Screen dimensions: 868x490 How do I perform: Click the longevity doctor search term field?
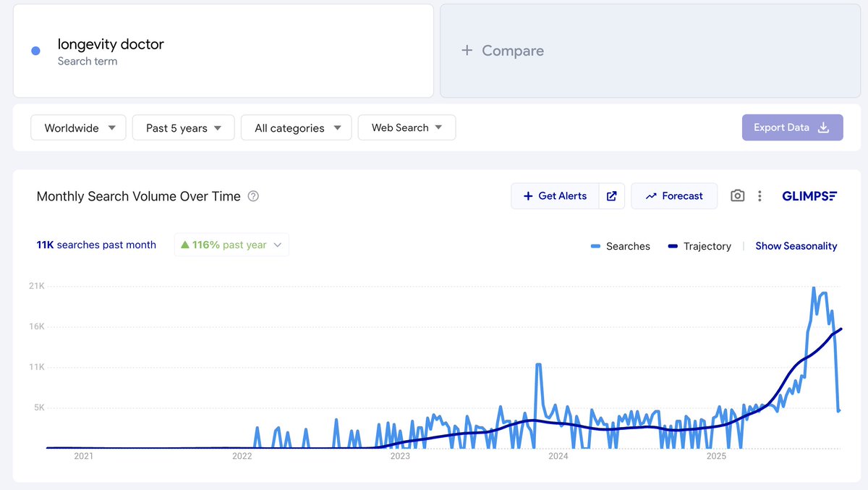click(x=224, y=51)
